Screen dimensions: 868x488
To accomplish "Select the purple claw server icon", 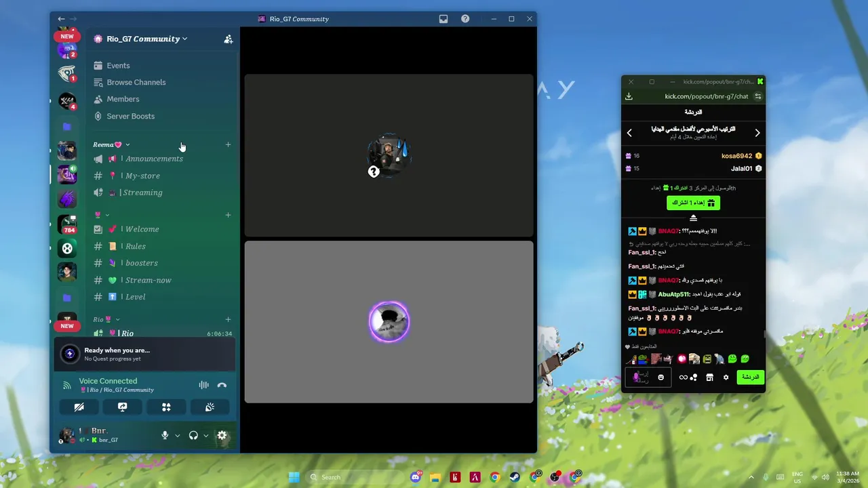I will 67,199.
